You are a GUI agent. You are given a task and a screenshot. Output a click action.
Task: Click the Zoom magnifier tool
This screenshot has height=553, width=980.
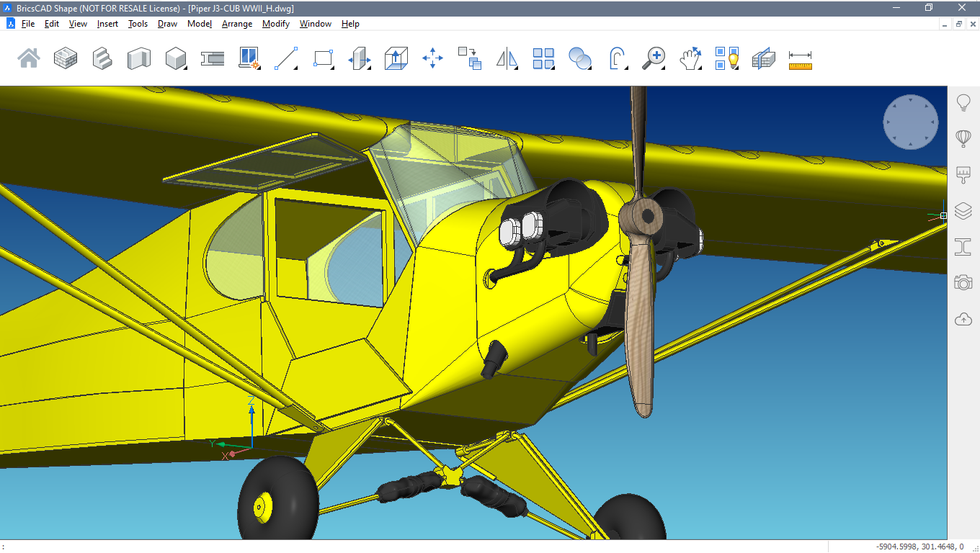point(654,58)
